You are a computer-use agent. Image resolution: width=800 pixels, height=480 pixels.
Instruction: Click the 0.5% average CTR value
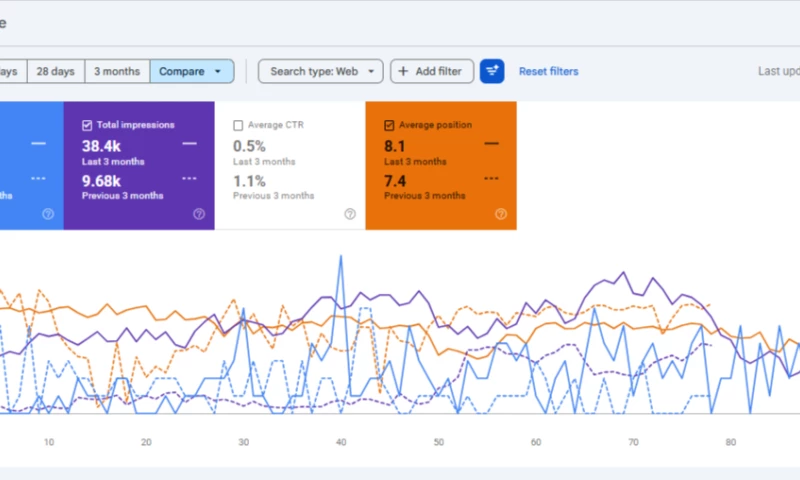249,146
